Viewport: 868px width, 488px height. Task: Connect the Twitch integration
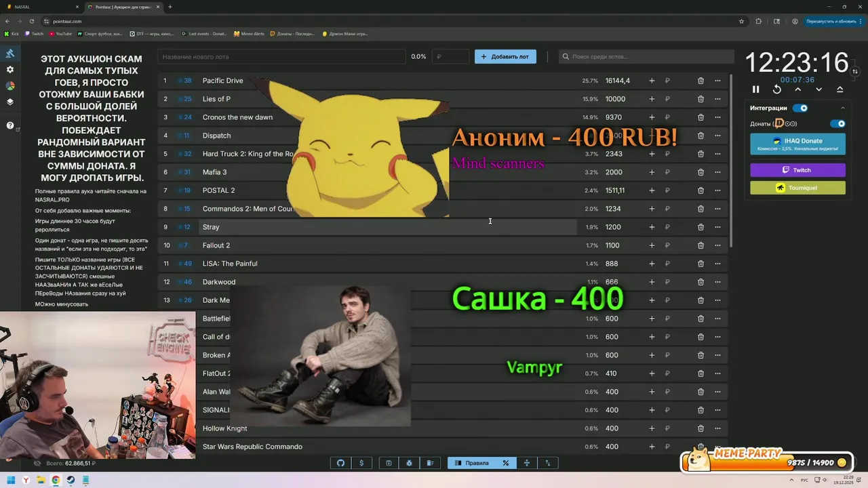[x=797, y=170]
